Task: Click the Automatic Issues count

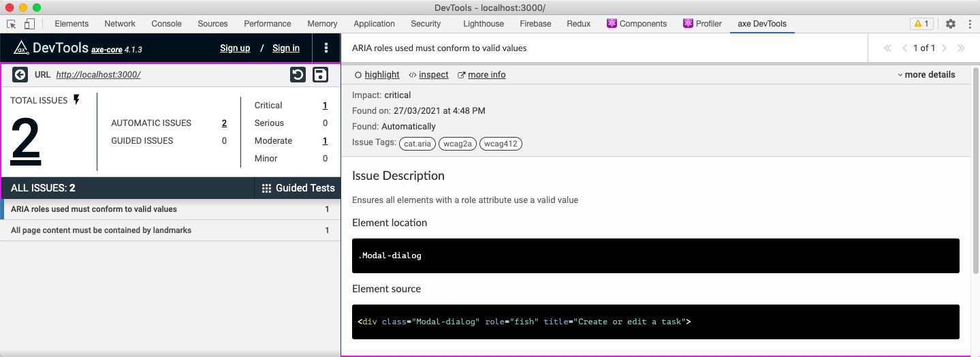Action: coord(224,123)
